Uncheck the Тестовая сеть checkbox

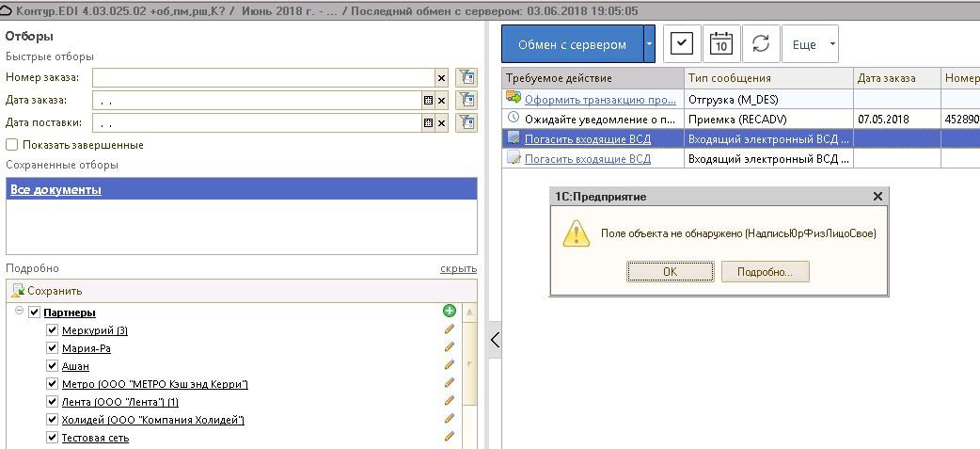click(x=53, y=438)
